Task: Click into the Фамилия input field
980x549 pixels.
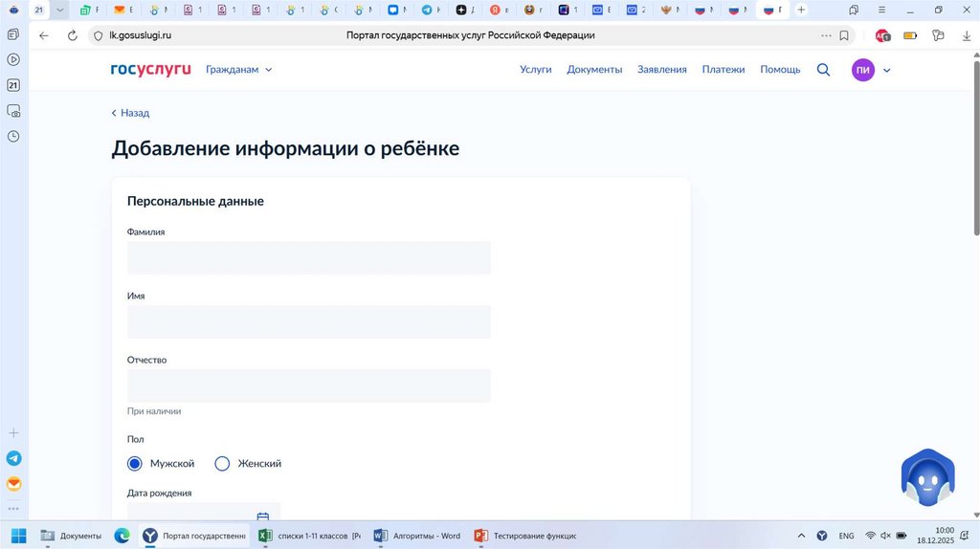Action: (308, 258)
